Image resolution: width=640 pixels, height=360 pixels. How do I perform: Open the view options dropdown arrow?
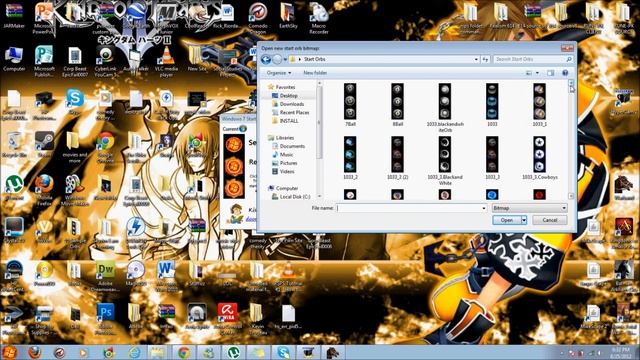coord(537,73)
